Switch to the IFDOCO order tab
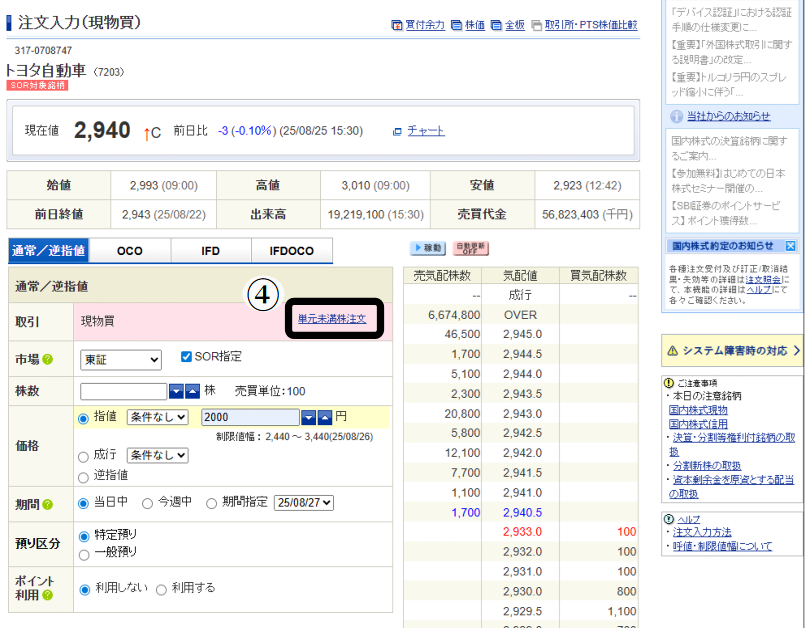This screenshot has height=628, width=805. pos(291,251)
